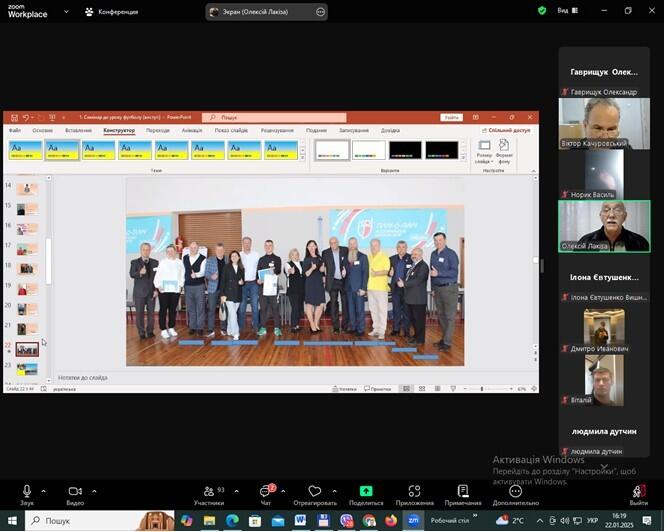665x532 pixels.
Task: Choose the white first variant thumbnail
Action: pyautogui.click(x=332, y=150)
